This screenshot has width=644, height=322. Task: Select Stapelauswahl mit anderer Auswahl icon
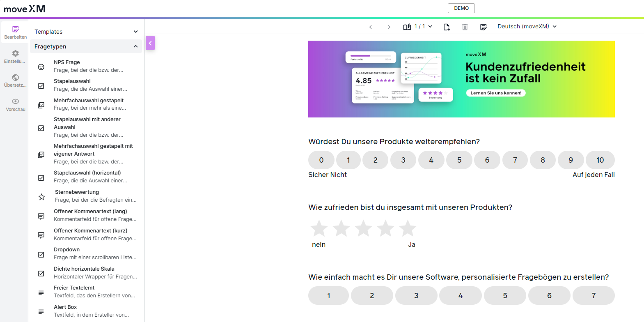(x=41, y=128)
